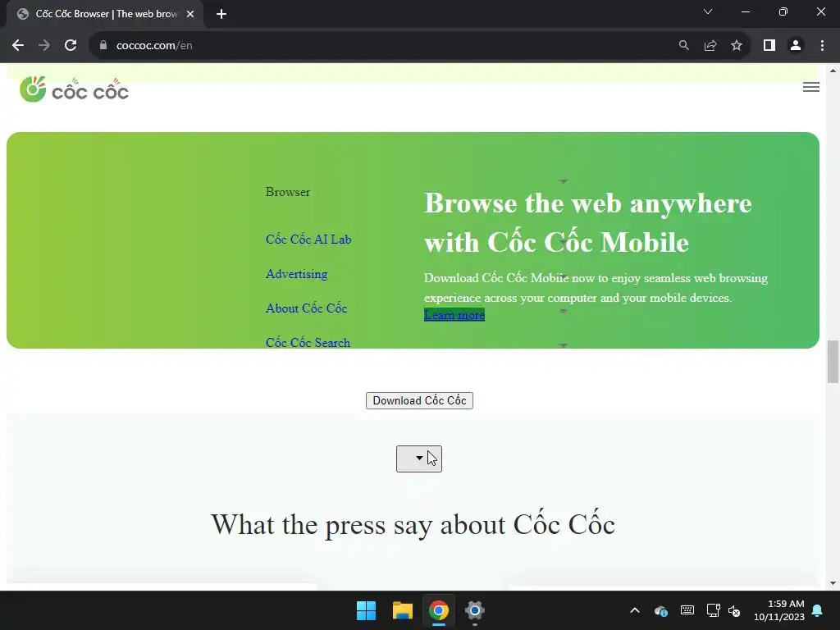The image size is (840, 630).
Task: Click the heading What the press say about Cốc Cốc
Action: click(413, 524)
